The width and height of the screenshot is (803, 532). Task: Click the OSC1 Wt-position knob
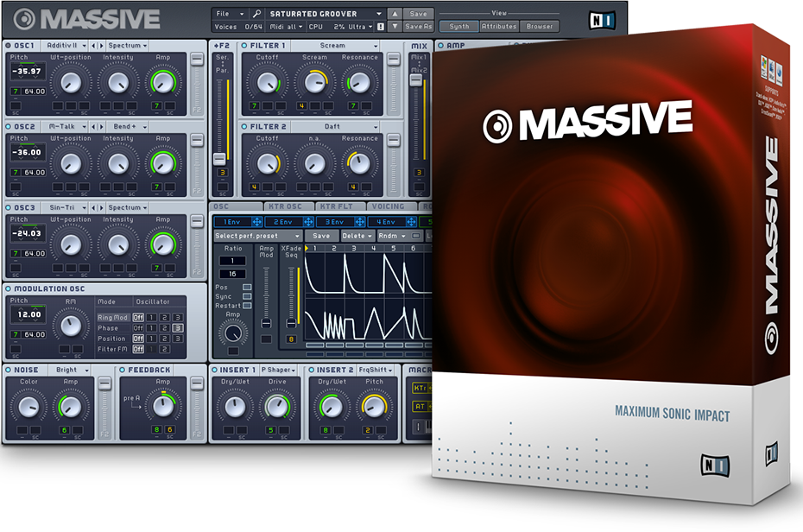pyautogui.click(x=71, y=82)
